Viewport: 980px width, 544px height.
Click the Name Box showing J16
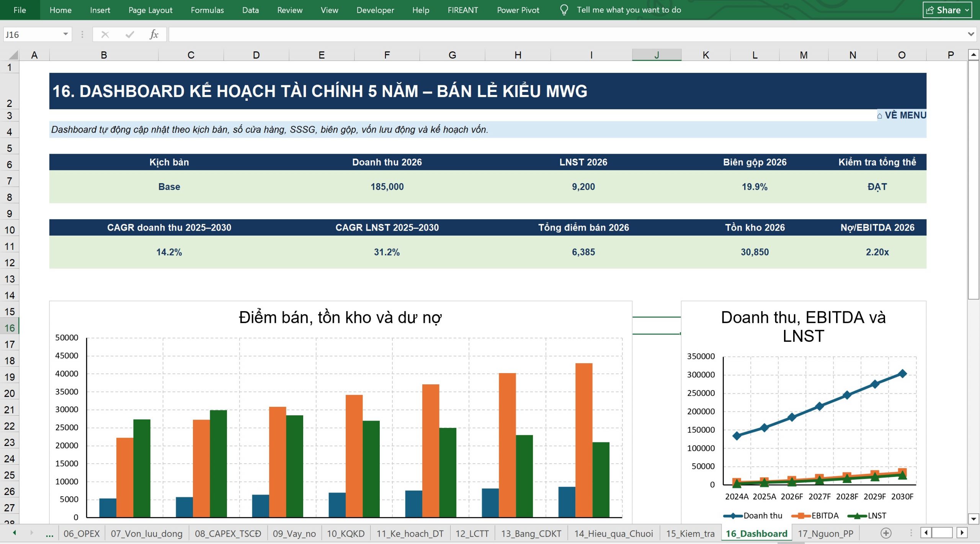coord(33,34)
